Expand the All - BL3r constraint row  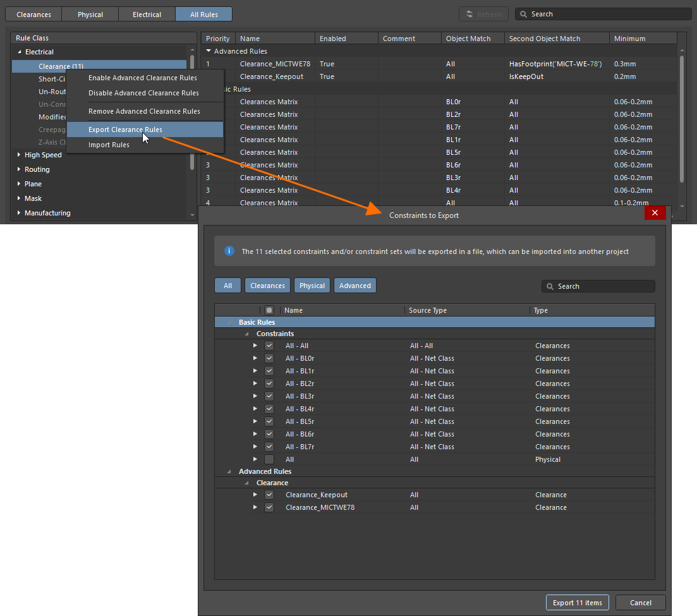(255, 396)
